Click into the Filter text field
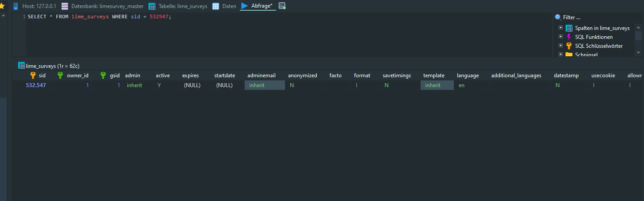Viewport: 644px width, 201px height. pos(594,17)
